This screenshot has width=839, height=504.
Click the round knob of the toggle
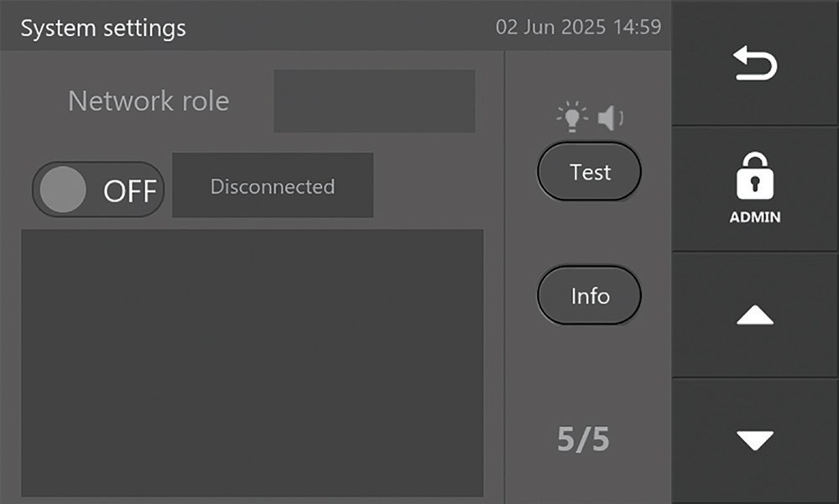pos(63,190)
